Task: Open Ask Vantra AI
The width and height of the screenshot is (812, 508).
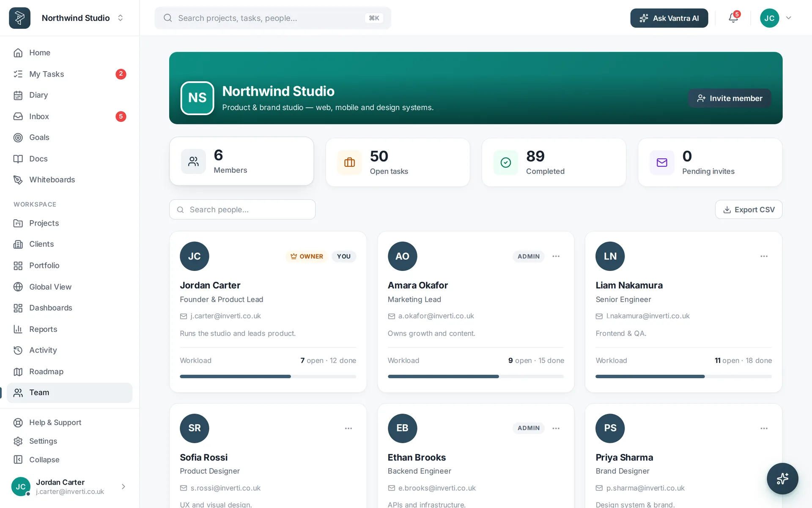Action: 669,18
